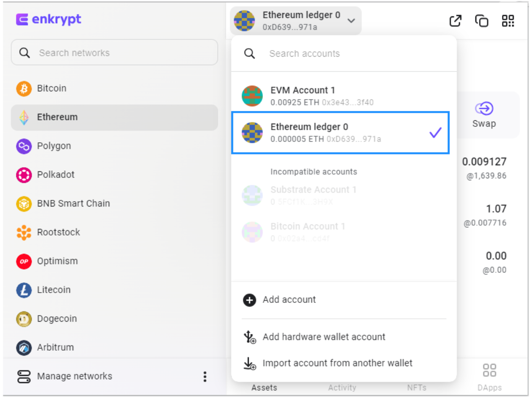Select the BNB Smart Chain icon
This screenshot has height=397, width=532.
[x=24, y=204]
